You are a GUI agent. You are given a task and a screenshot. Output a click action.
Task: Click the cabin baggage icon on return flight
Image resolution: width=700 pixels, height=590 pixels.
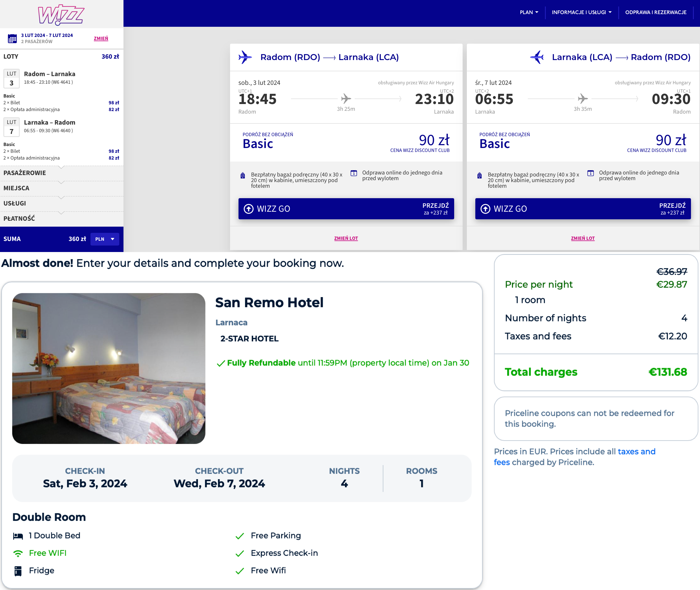[x=479, y=176]
